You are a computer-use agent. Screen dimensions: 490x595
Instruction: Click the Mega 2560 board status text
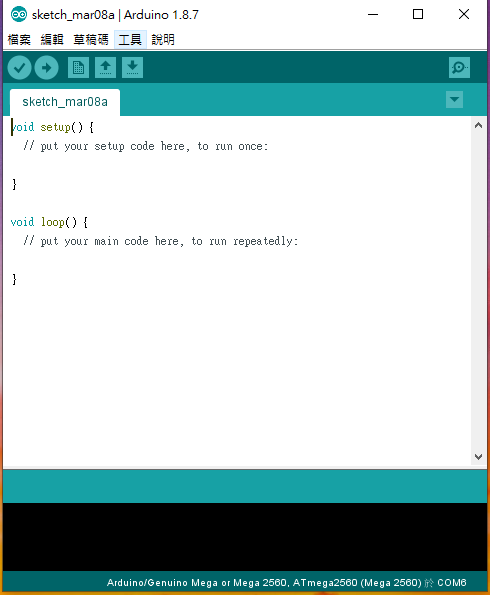(286, 582)
